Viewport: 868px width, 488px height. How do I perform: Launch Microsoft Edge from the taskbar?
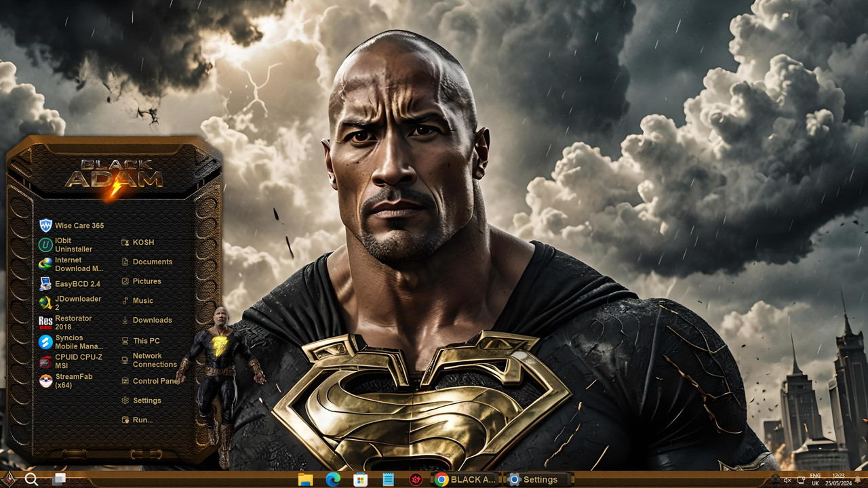[x=333, y=479]
